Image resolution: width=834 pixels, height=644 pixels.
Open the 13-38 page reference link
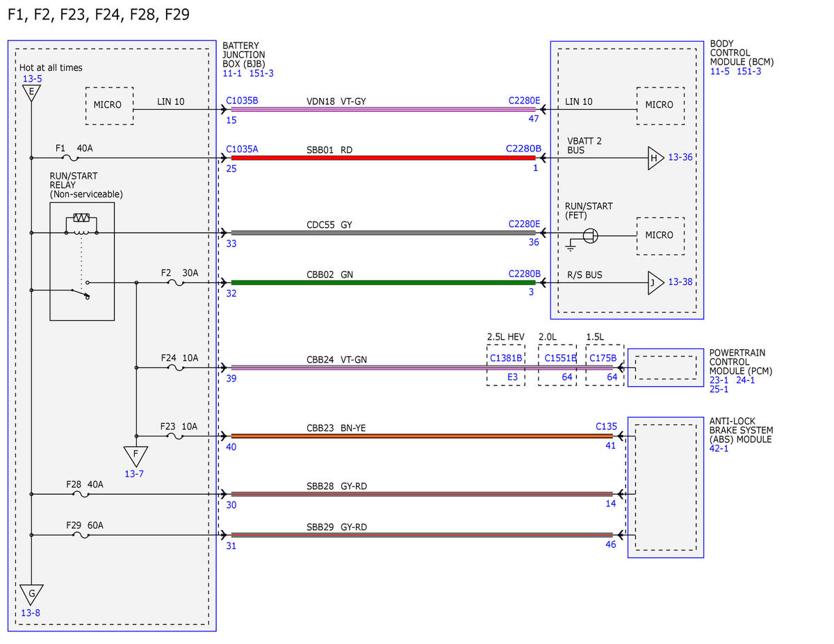(681, 283)
